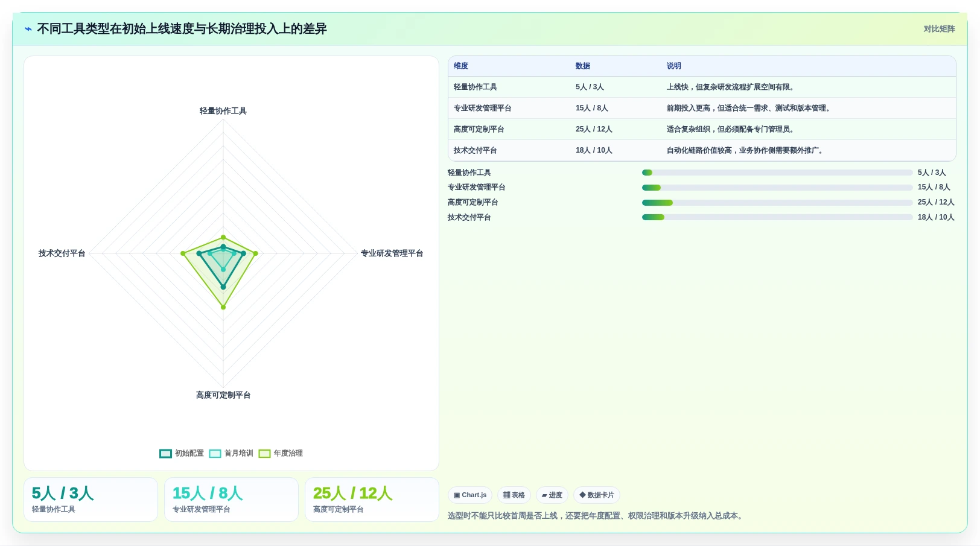Open the 25人 / 12人 高度可定制平台 card
The width and height of the screenshot is (980, 546).
pos(372,500)
